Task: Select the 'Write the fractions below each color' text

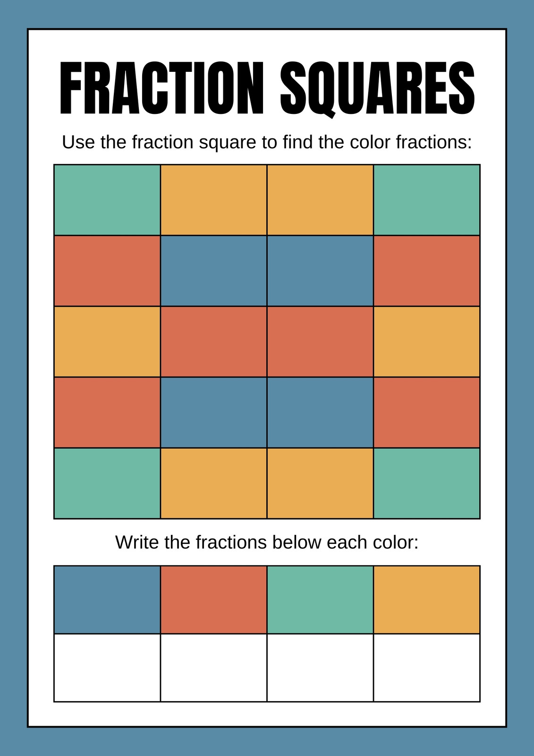Action: [267, 542]
